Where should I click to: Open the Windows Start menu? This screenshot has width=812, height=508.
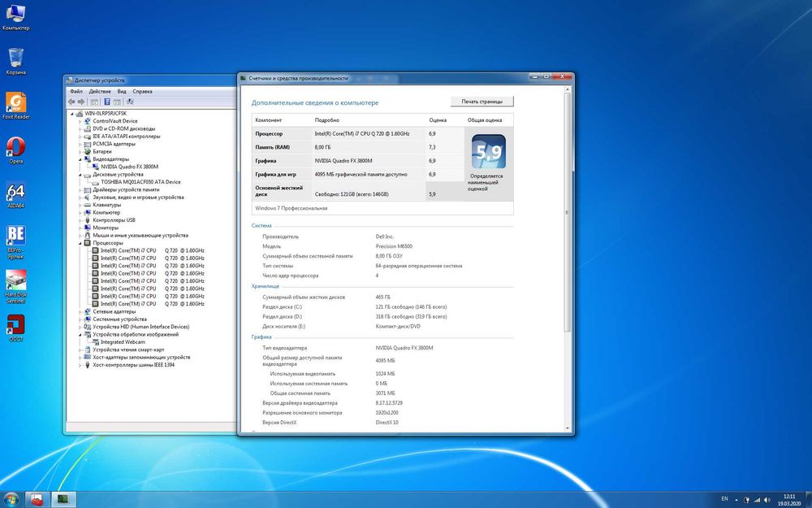(10, 500)
